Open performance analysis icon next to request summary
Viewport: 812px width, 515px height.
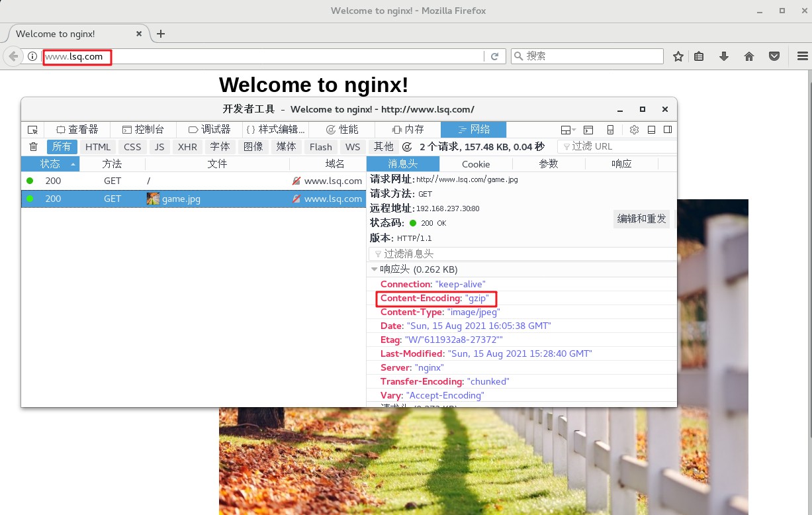point(407,147)
